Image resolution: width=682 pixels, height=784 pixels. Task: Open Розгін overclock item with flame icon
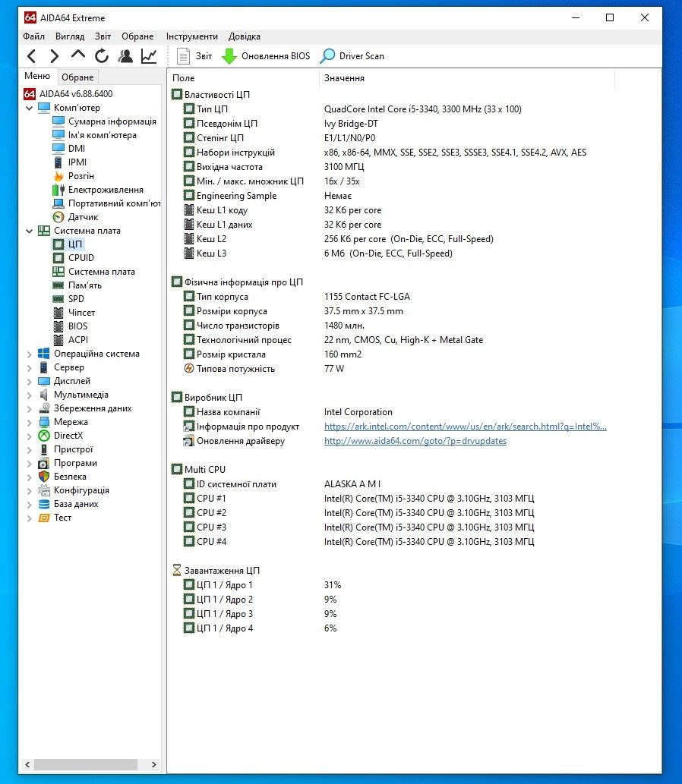tap(74, 176)
